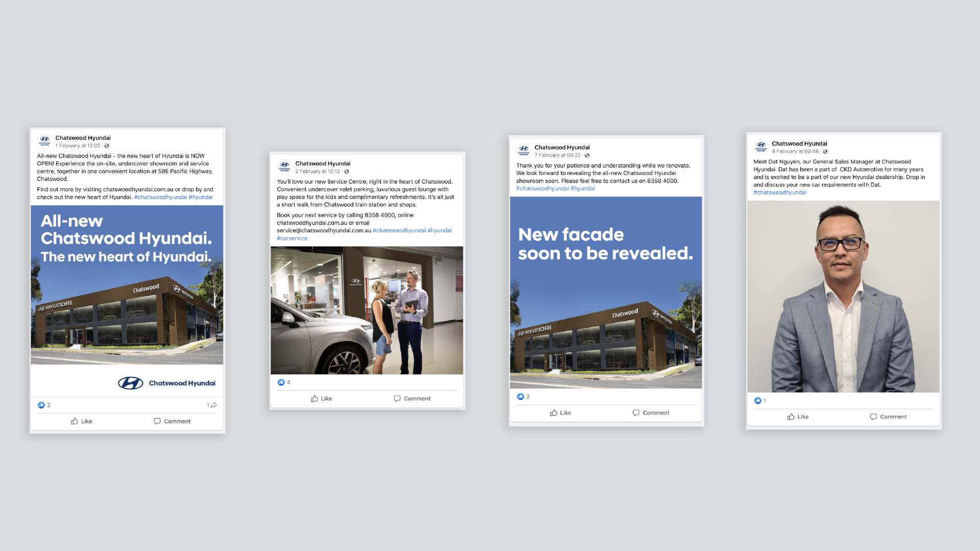This screenshot has width=980, height=551.
Task: Open All-new Chatswood Hyundai building image
Action: pos(127,300)
